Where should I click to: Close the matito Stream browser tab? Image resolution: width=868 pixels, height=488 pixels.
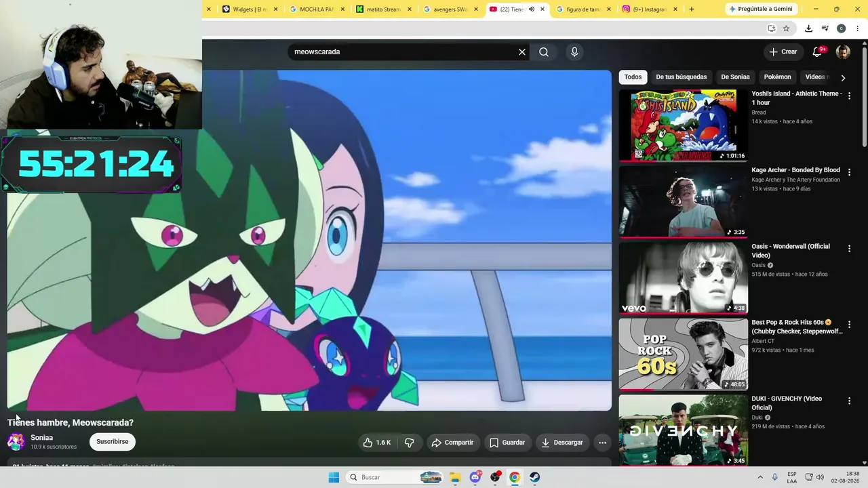click(410, 9)
